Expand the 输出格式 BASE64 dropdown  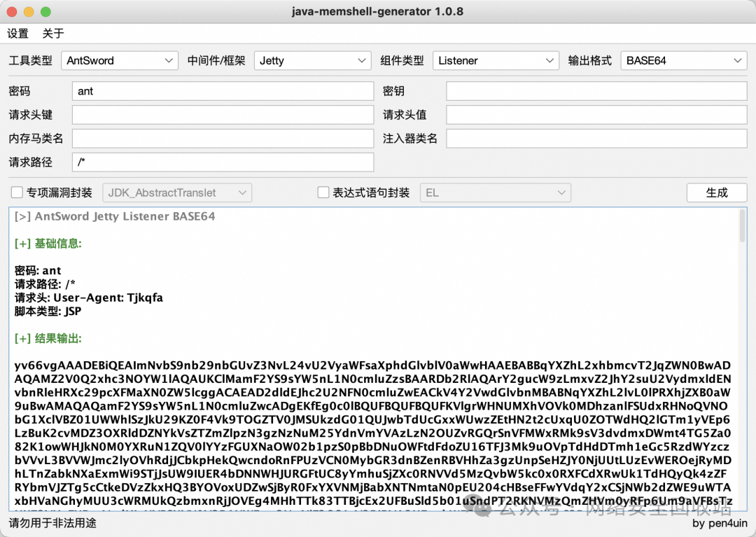pyautogui.click(x=684, y=61)
